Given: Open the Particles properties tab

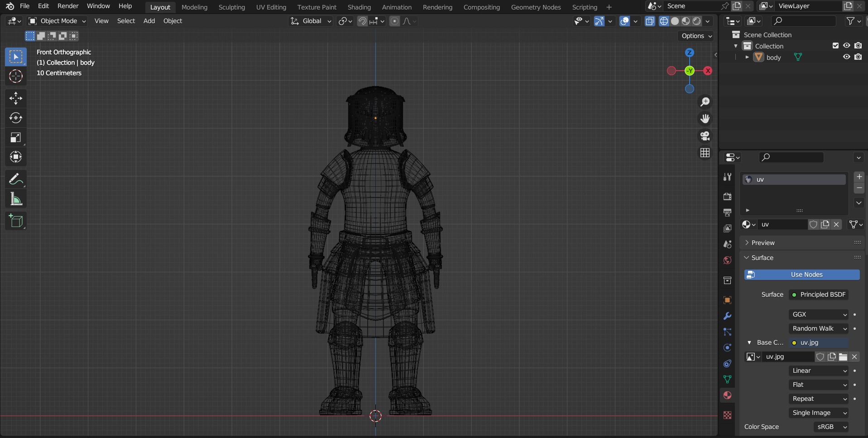Looking at the screenshot, I should pyautogui.click(x=727, y=332).
